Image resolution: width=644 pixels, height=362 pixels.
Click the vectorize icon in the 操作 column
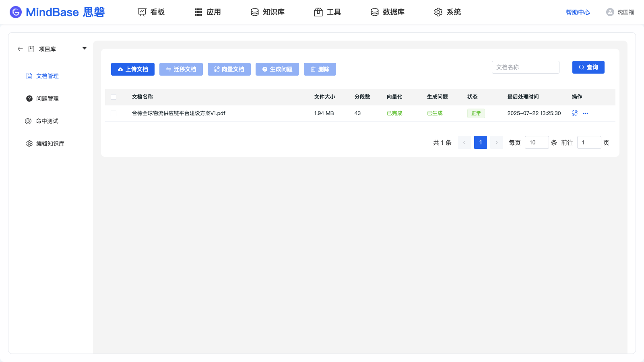click(575, 113)
